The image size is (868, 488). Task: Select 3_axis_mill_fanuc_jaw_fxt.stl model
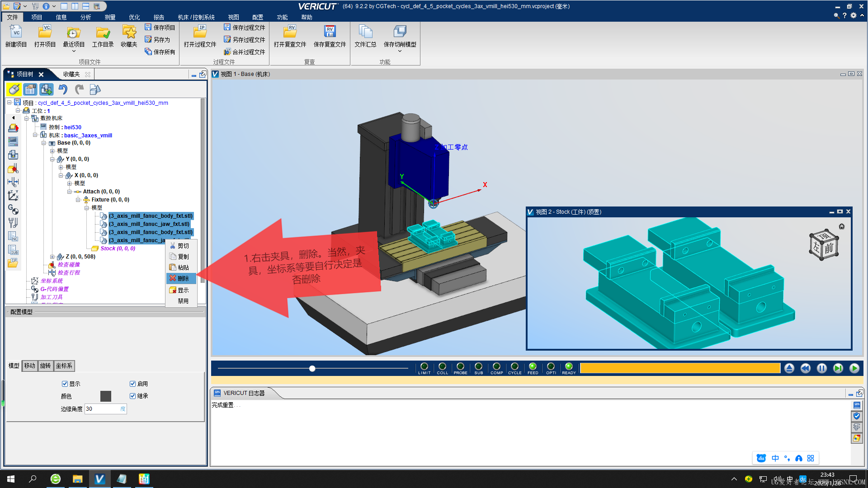[x=149, y=224]
